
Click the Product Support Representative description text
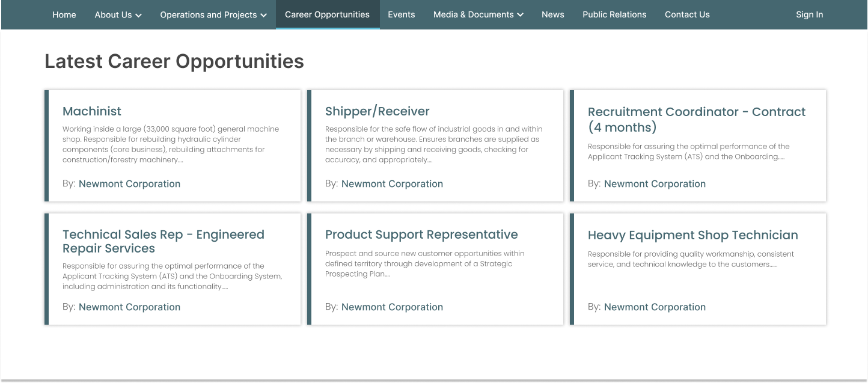[424, 264]
